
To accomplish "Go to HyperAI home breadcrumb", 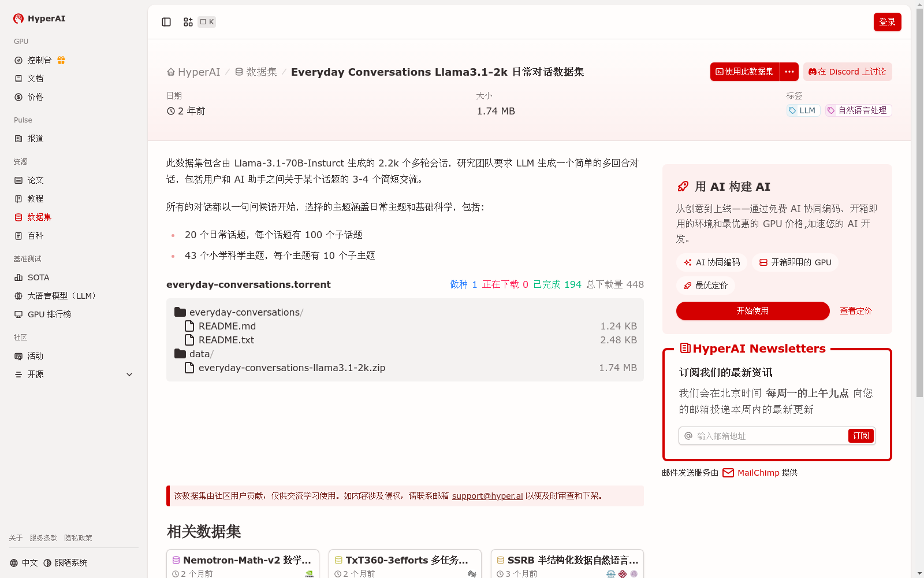I will coord(193,72).
